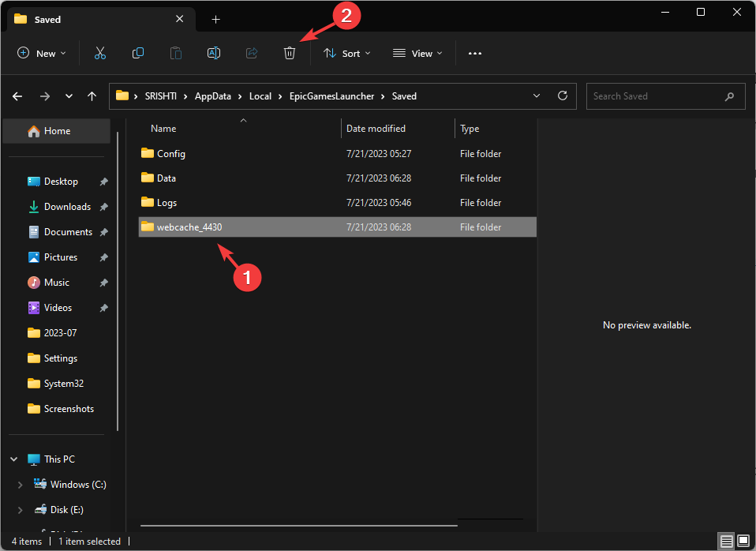The width and height of the screenshot is (756, 551).
Task: Unpin Music from quick access
Action: pyautogui.click(x=103, y=283)
